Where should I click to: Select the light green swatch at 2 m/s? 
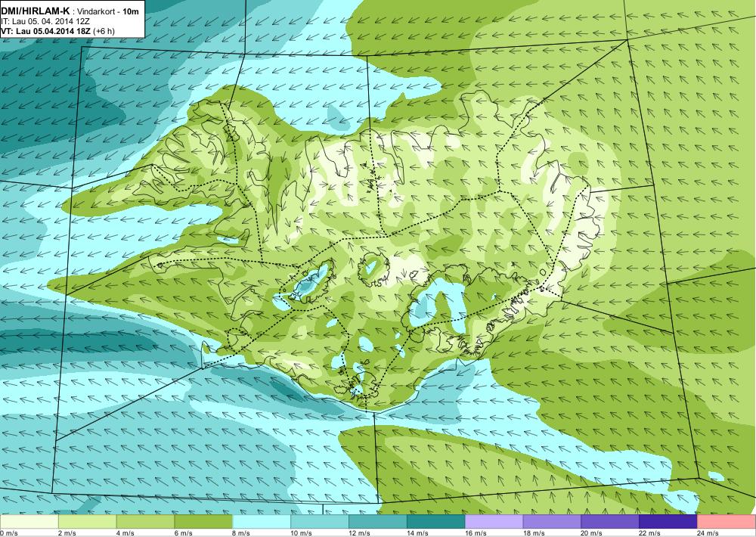(x=87, y=522)
